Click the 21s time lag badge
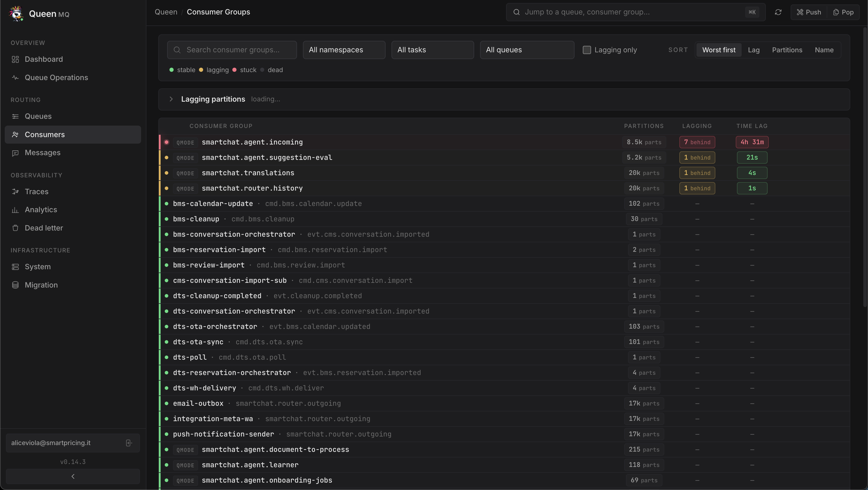The height and width of the screenshot is (490, 868). click(x=752, y=158)
